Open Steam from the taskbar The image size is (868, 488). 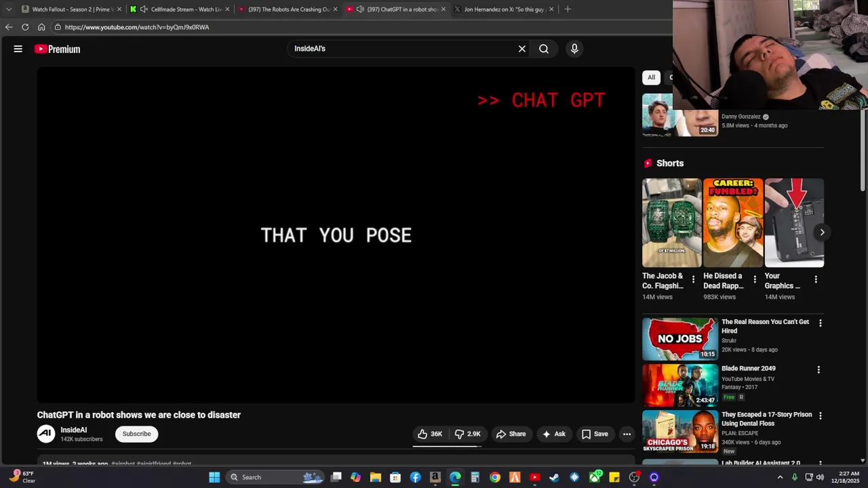pyautogui.click(x=555, y=477)
